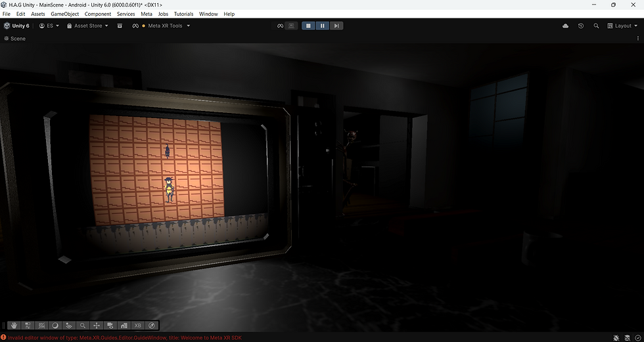Pause the running game

[323, 26]
